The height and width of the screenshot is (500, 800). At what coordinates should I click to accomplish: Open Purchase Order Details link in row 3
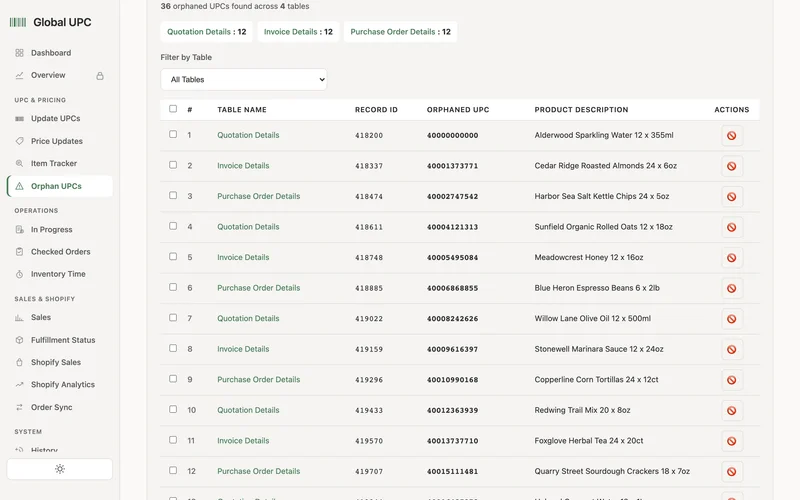click(x=259, y=196)
